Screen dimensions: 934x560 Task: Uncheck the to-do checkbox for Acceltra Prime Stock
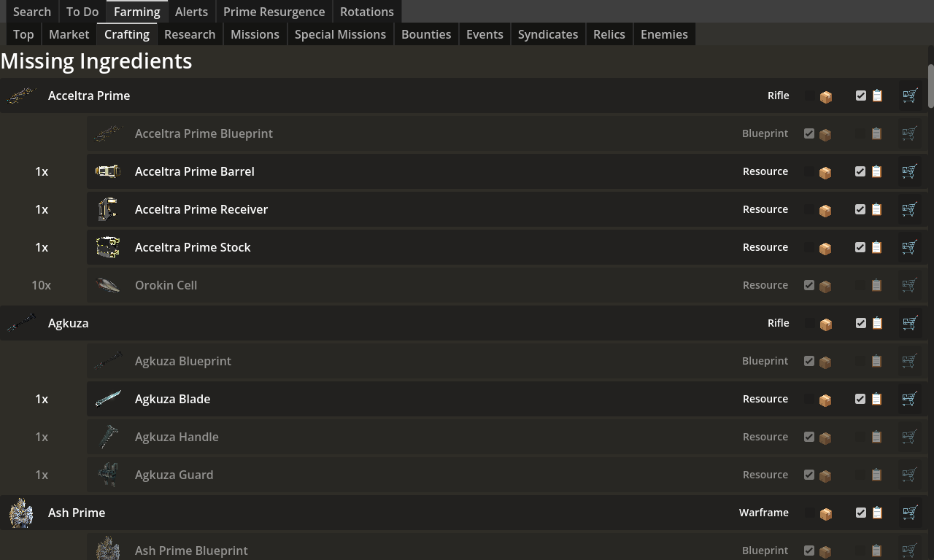point(860,247)
